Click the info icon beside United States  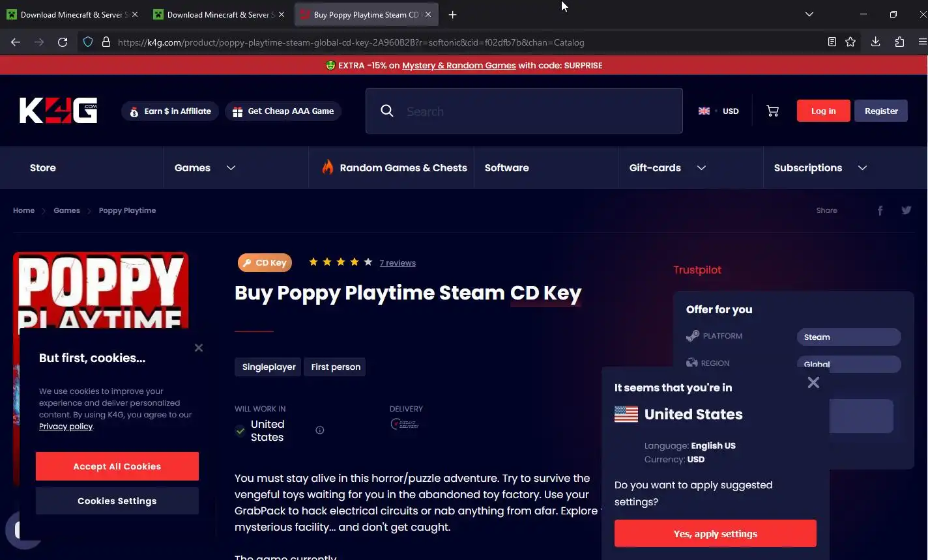(319, 430)
